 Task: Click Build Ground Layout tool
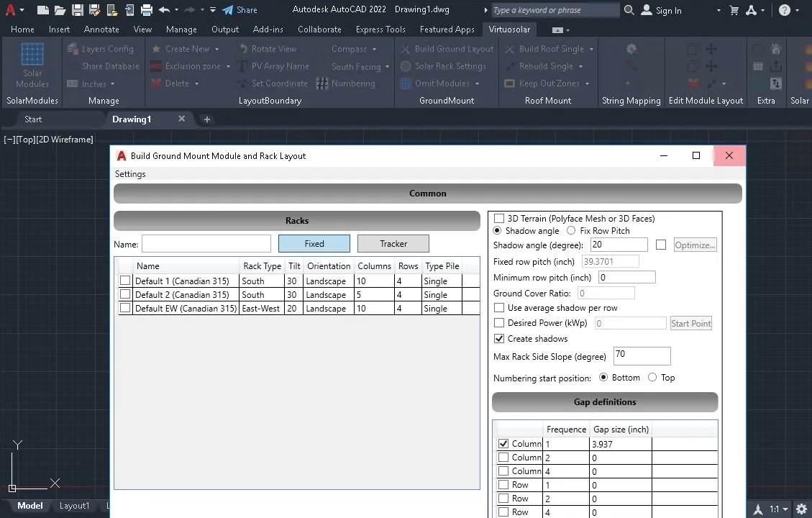coord(447,49)
